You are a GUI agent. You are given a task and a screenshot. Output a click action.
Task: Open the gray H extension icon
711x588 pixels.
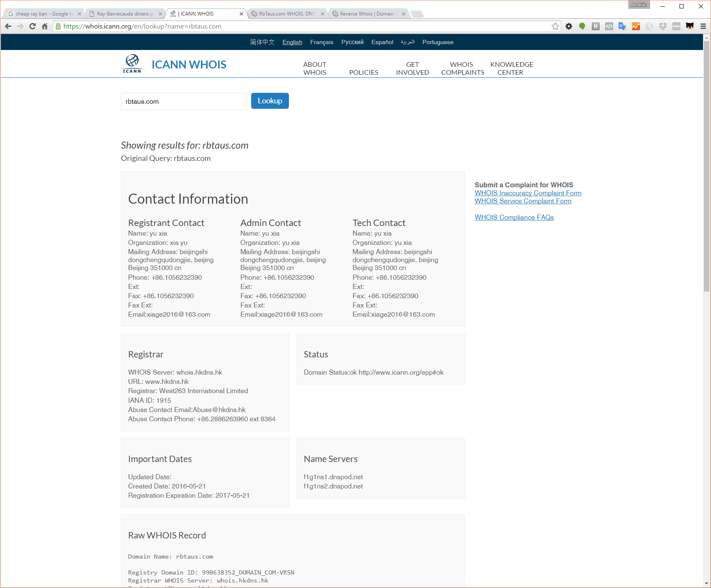tap(596, 26)
